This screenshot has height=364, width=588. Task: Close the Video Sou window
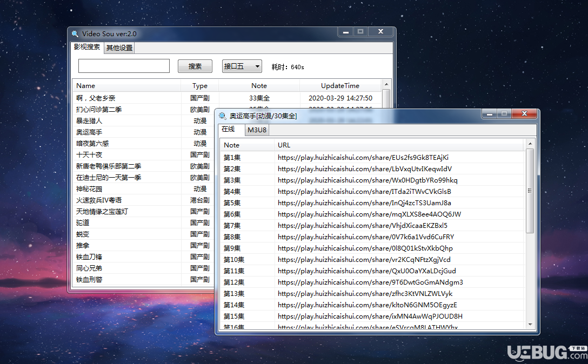[380, 32]
